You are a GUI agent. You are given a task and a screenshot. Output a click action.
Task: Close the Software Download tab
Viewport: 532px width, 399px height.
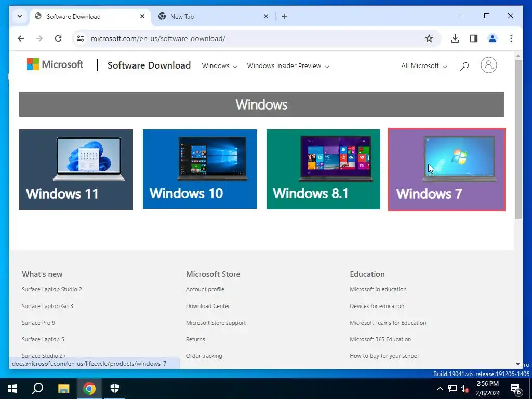point(142,16)
